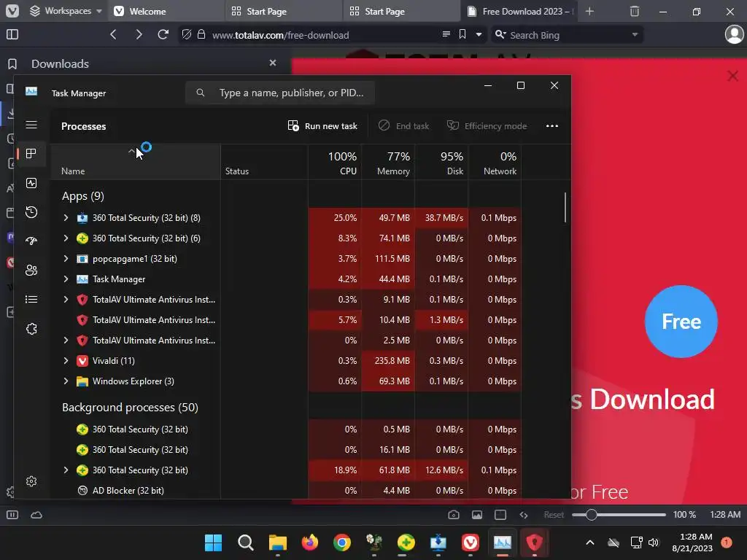
Task: Open Vivaldi closed tabs trash icon
Action: point(635,11)
